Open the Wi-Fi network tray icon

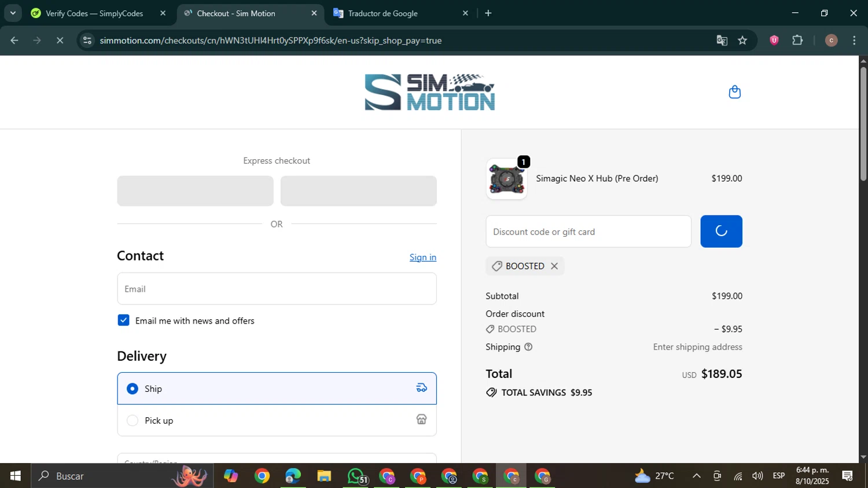738,476
